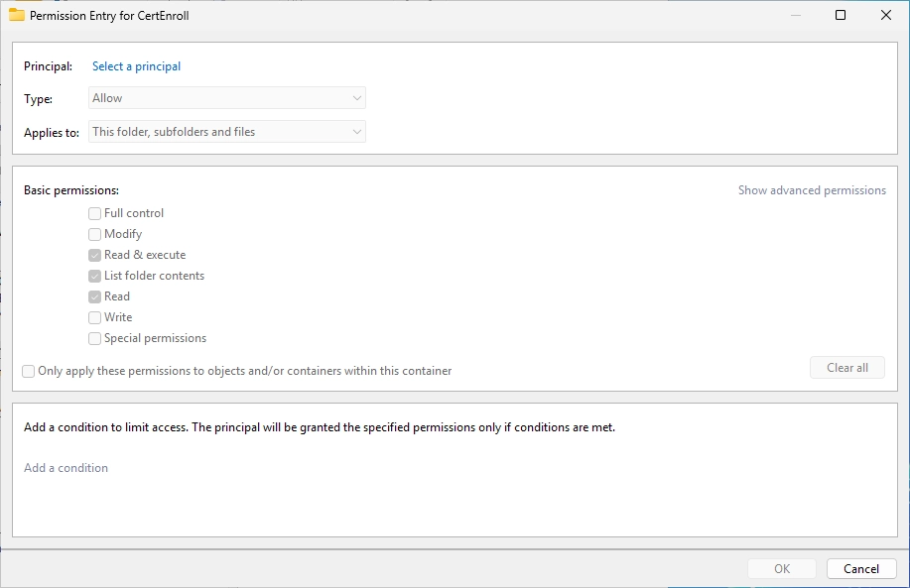The image size is (910, 588).
Task: Click the Cancel button
Action: [861, 569]
